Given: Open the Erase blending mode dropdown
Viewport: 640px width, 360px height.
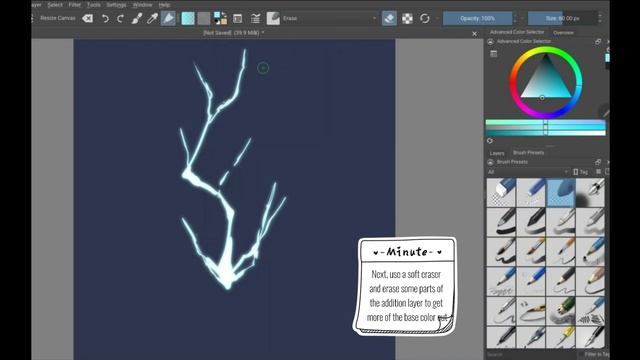Looking at the screenshot, I should point(329,18).
